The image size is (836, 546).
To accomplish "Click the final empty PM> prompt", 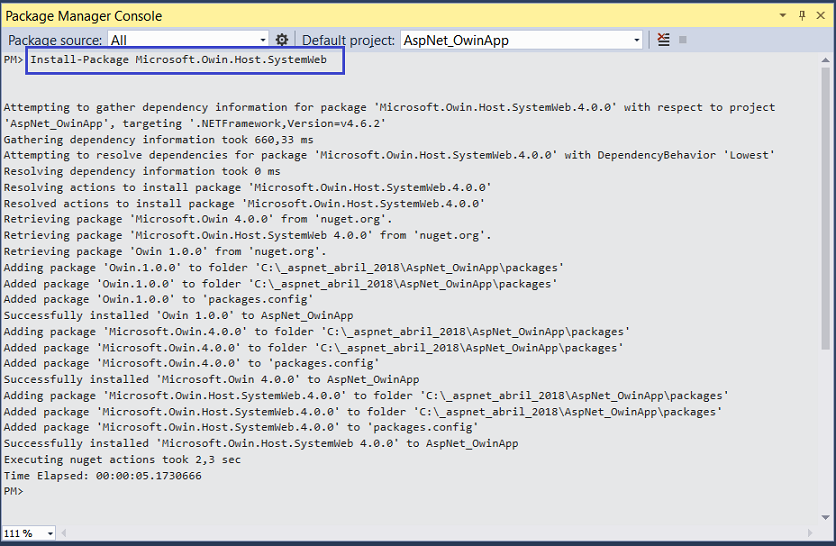I will pos(13,491).
